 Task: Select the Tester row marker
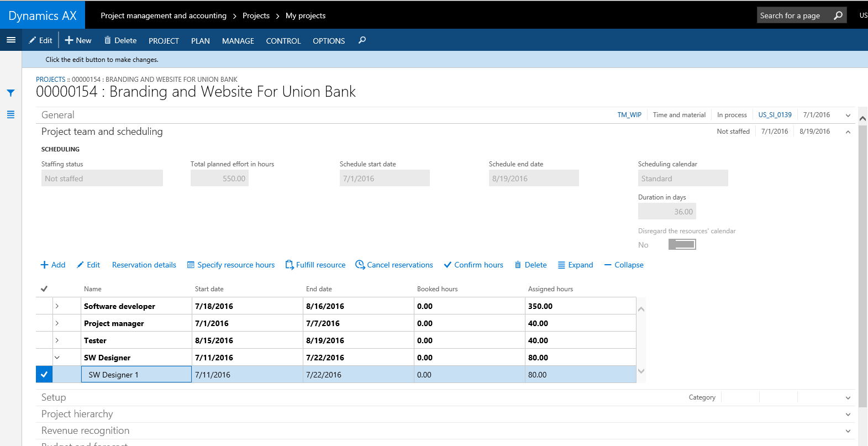[44, 340]
